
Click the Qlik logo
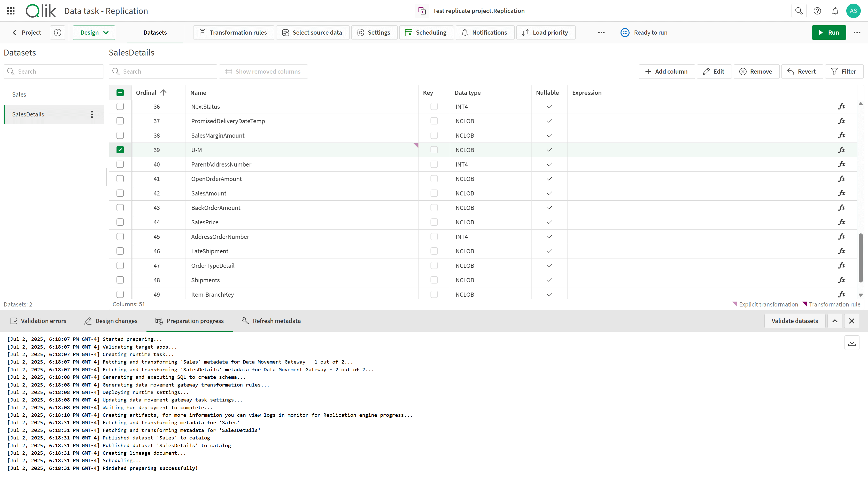[x=41, y=11]
